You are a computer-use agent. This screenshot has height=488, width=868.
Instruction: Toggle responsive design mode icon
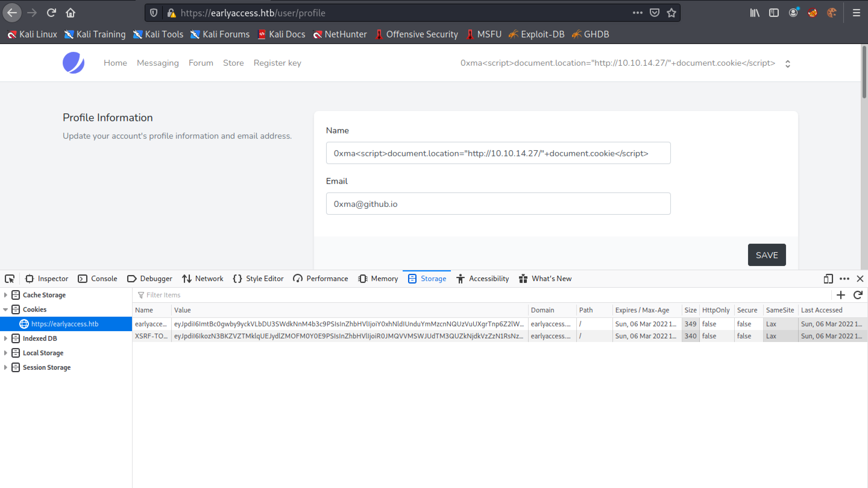point(828,279)
